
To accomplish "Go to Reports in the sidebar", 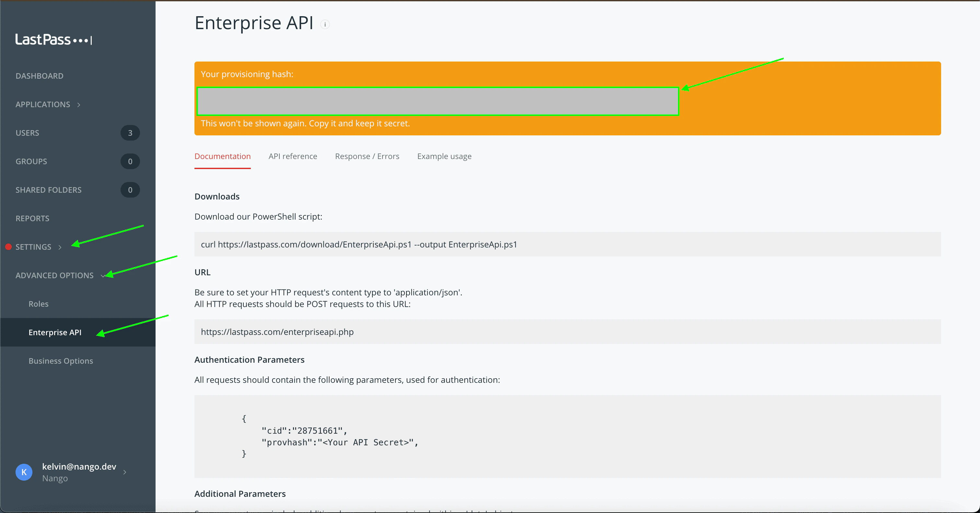I will [x=32, y=218].
